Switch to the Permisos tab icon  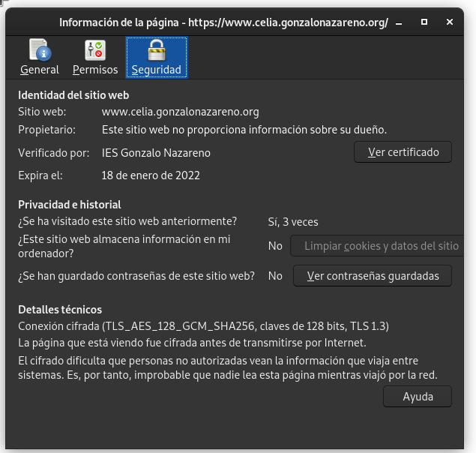(95, 57)
